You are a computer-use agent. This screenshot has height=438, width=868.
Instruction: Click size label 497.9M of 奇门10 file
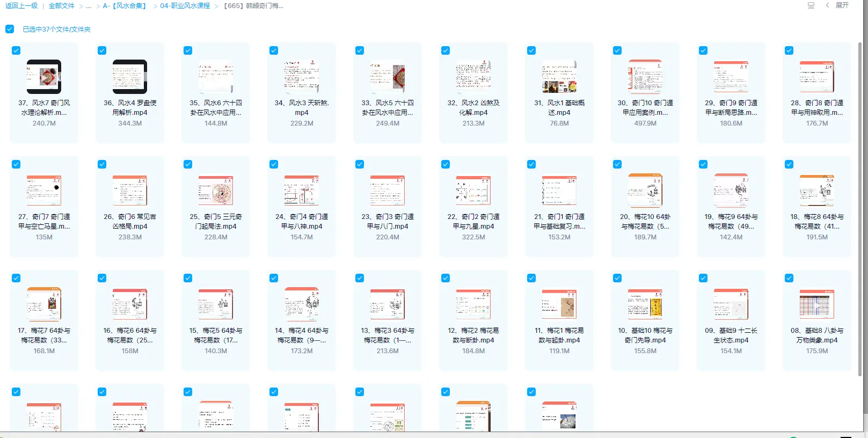pos(645,123)
